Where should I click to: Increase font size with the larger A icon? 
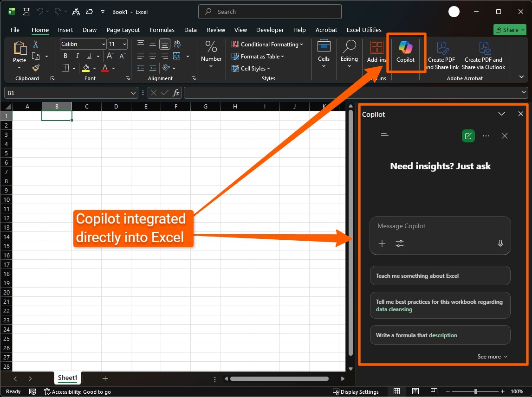(x=110, y=56)
